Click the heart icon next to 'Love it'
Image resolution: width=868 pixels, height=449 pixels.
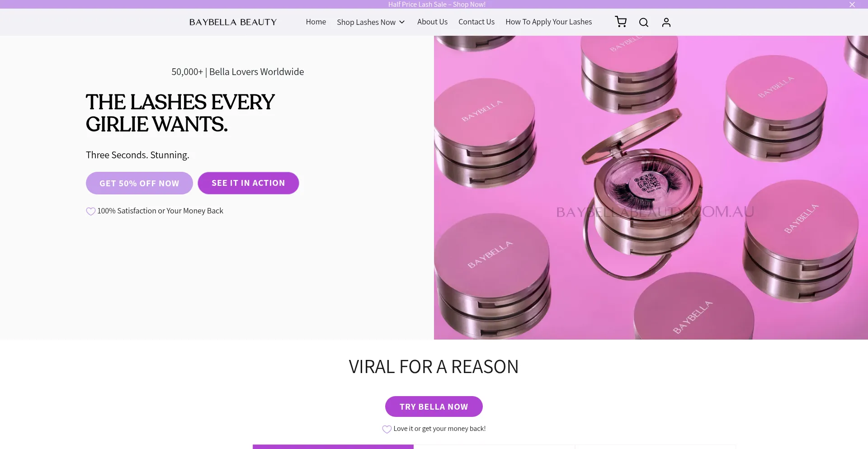(x=387, y=429)
